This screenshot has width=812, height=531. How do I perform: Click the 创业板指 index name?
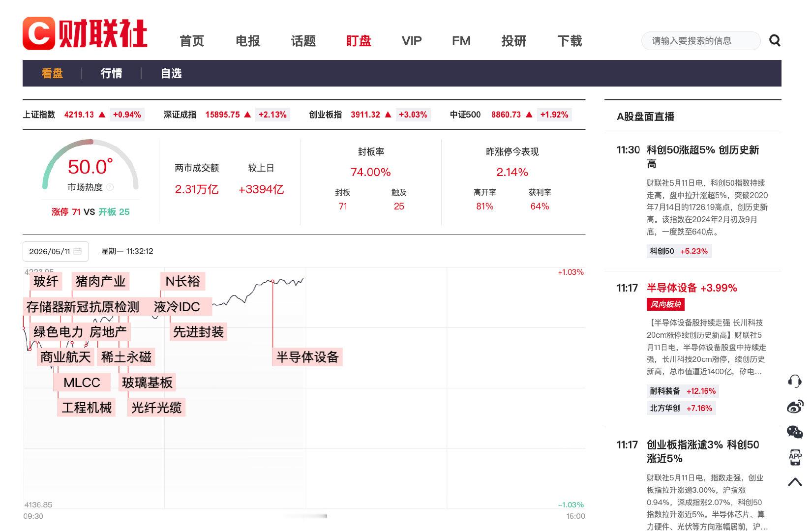[x=326, y=115]
